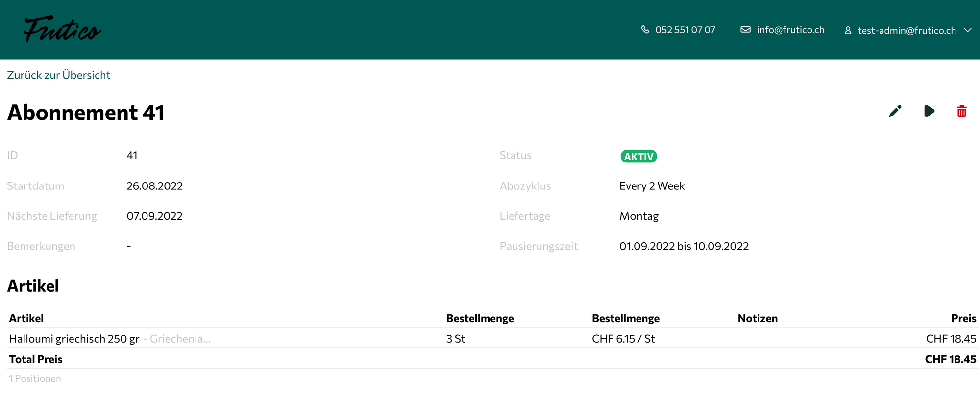Image resolution: width=980 pixels, height=417 pixels.
Task: Click the Frutico logo
Action: (62, 29)
